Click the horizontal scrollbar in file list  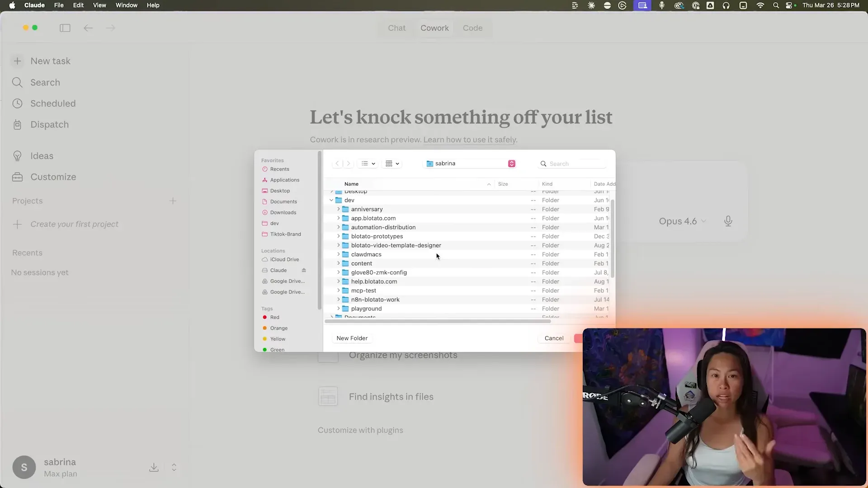pyautogui.click(x=438, y=321)
